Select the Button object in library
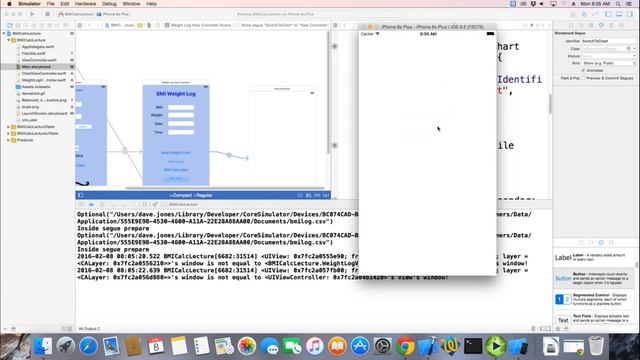The image size is (640, 360). (x=595, y=278)
